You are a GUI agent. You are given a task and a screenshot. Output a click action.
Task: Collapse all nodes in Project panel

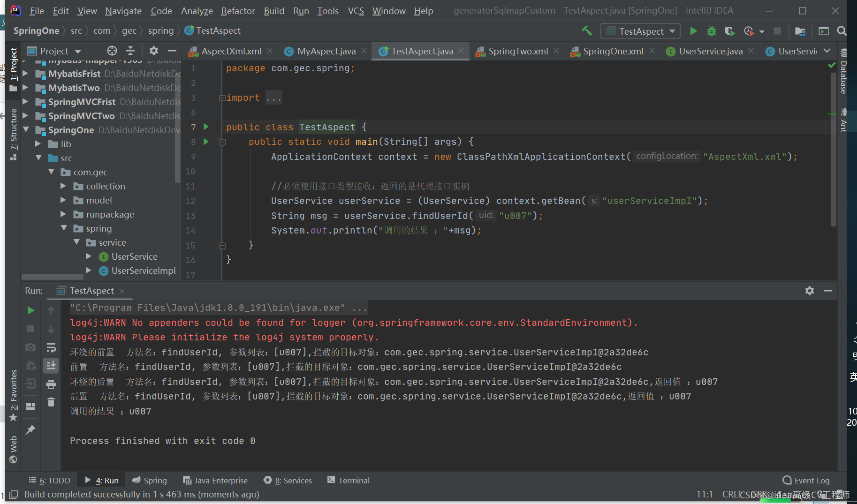(130, 51)
